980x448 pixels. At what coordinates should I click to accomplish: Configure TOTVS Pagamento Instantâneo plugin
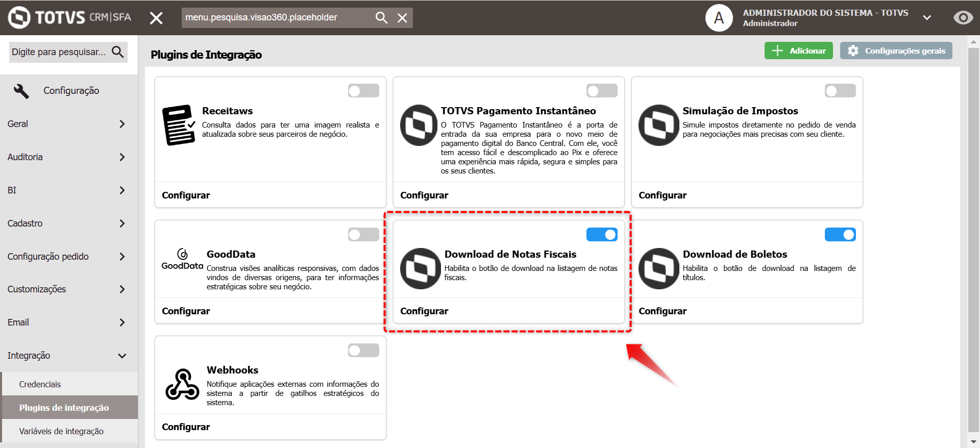pos(424,195)
